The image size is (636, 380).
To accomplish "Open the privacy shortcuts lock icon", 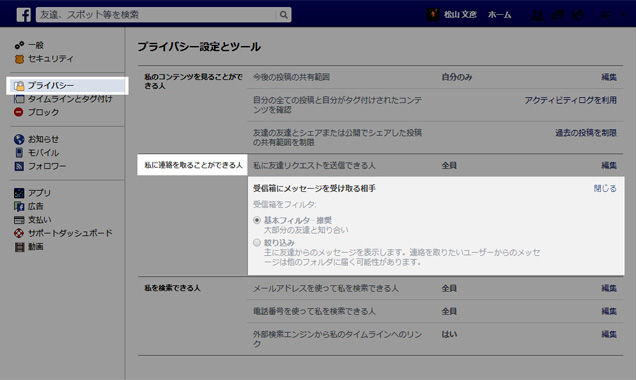I will tap(606, 15).
